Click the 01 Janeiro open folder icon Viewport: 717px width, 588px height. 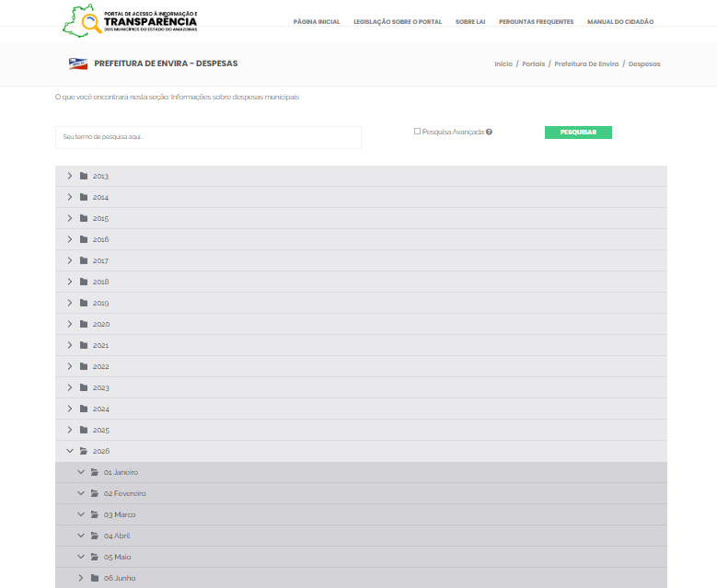[95, 472]
